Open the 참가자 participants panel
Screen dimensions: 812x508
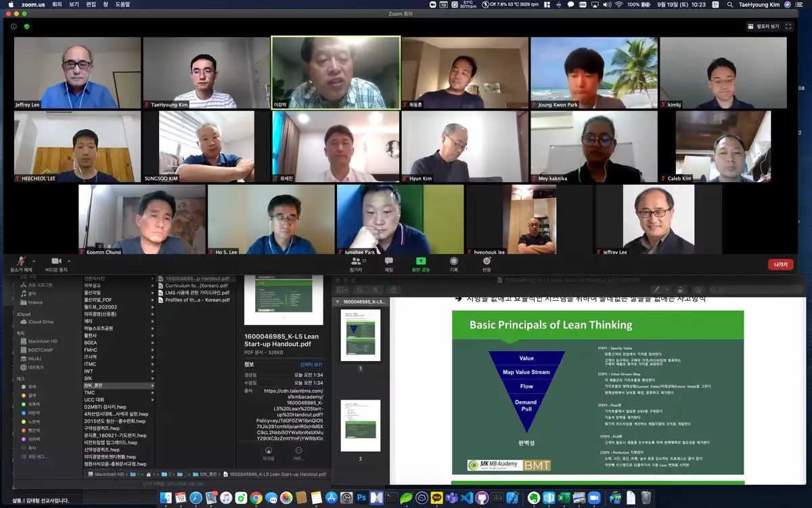[356, 263]
